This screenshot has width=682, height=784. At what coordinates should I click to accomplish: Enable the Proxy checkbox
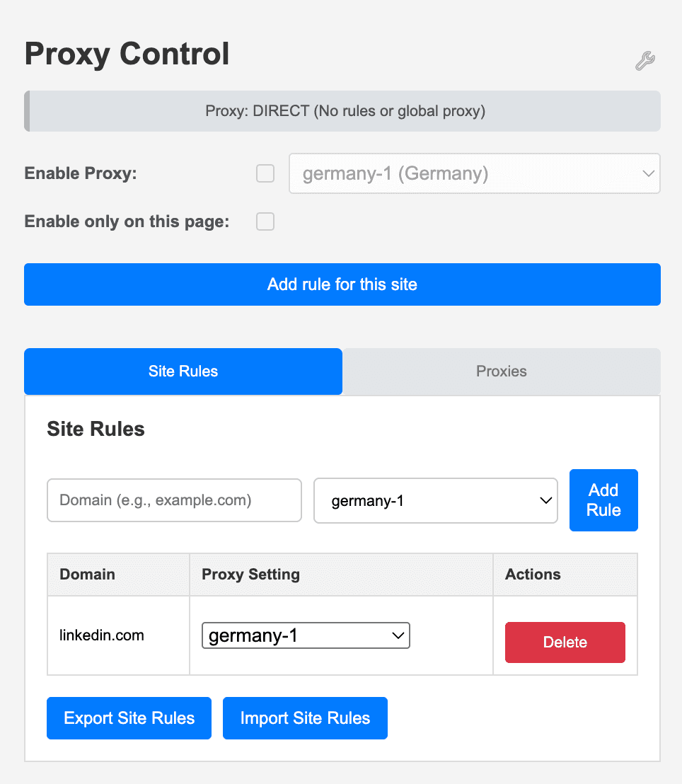point(265,173)
